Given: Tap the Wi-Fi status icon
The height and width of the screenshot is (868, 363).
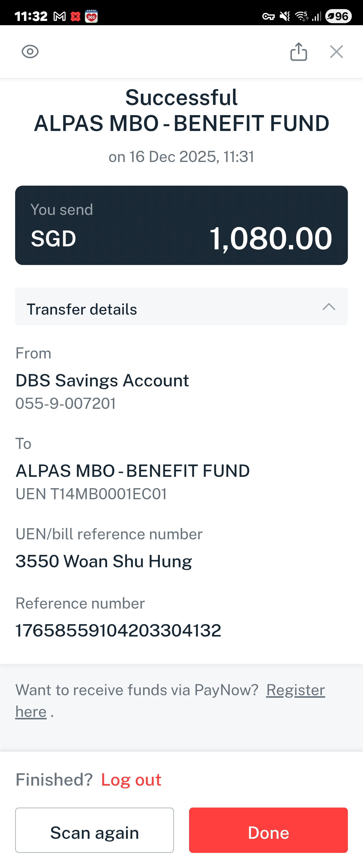Looking at the screenshot, I should point(301,16).
